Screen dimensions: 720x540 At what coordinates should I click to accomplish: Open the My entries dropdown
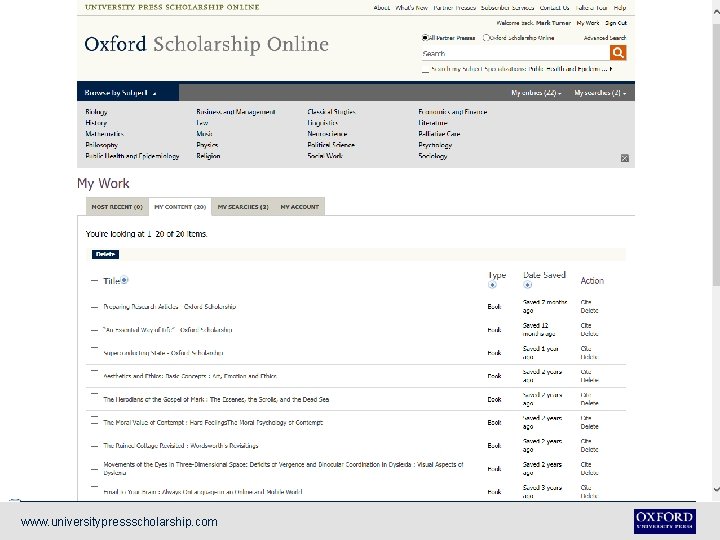click(x=536, y=93)
